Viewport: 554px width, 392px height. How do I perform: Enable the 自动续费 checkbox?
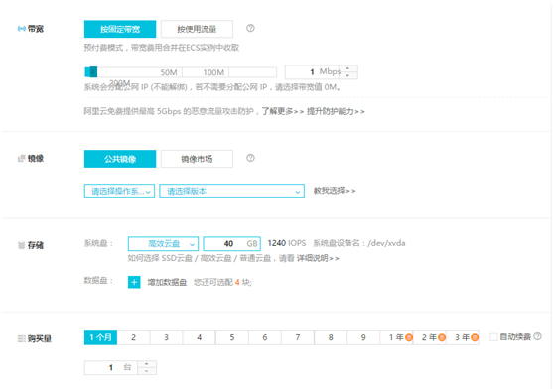(493, 336)
